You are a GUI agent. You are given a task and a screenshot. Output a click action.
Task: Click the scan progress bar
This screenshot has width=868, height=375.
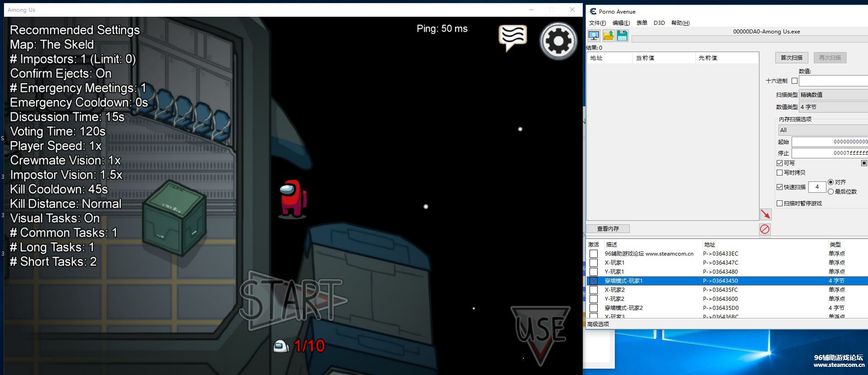pyautogui.click(x=750, y=39)
